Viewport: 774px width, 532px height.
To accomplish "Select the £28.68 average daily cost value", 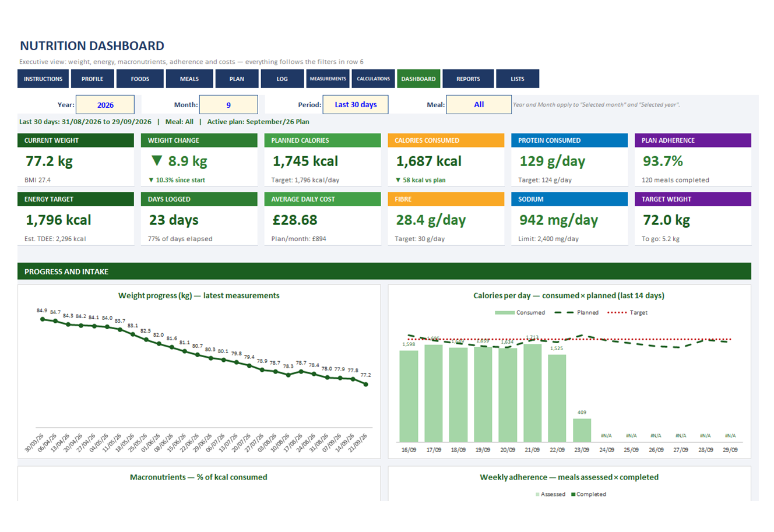I will 295,220.
